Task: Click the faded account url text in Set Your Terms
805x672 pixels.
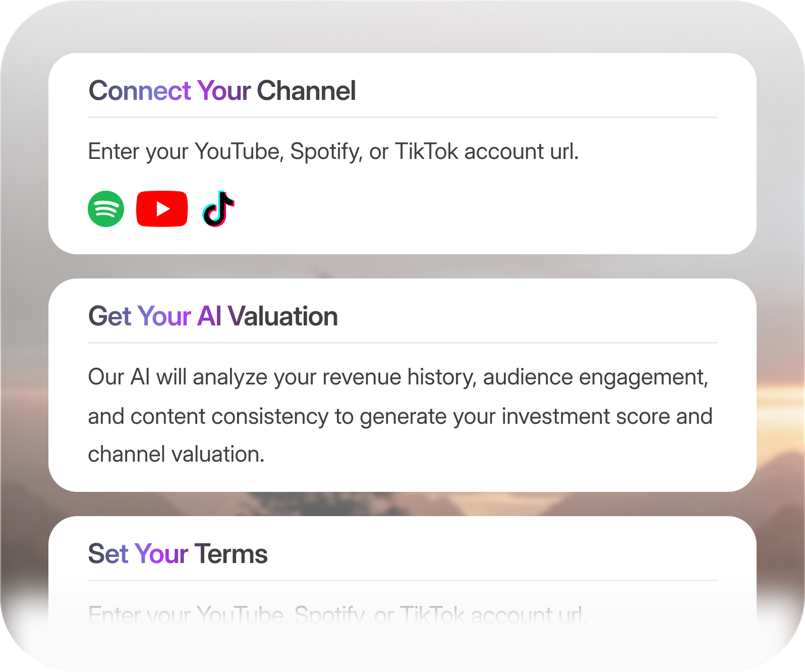Action: (337, 614)
